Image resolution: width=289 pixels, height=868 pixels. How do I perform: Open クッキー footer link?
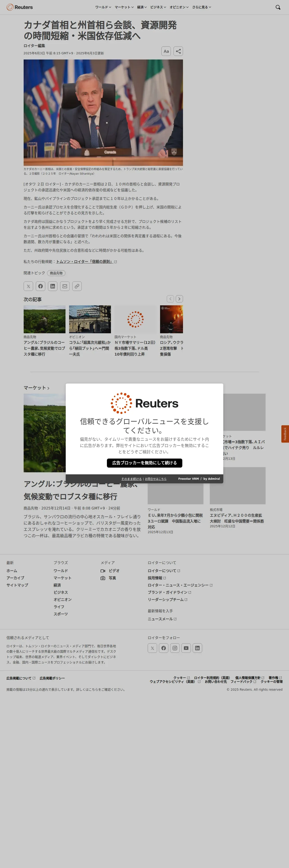coord(181,678)
